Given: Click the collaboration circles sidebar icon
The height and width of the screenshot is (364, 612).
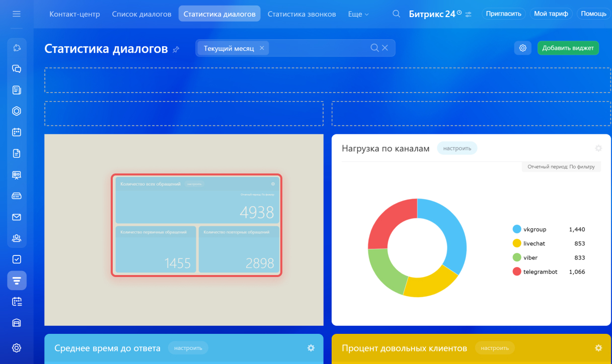Looking at the screenshot, I should (x=17, y=48).
